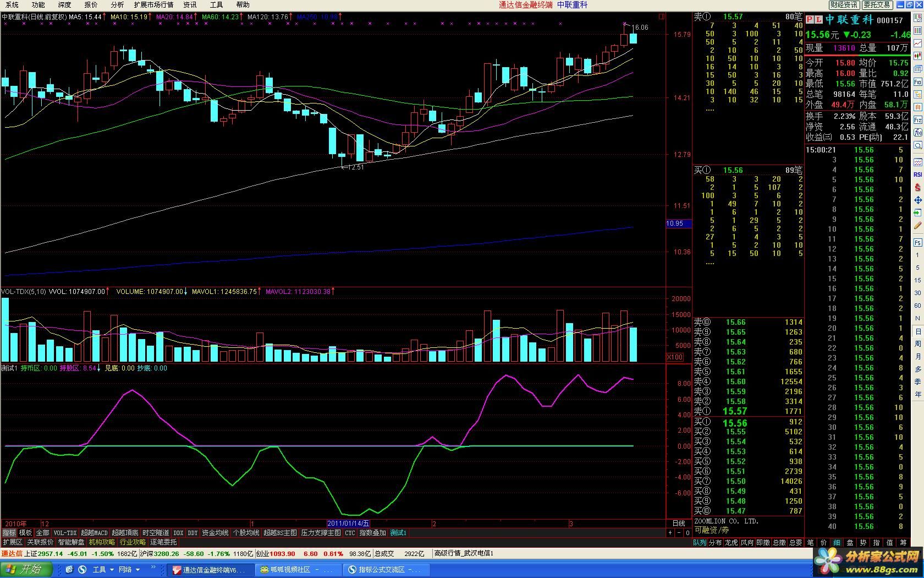This screenshot has height=578, width=924.
Task: Open 呱呱视频社区 taskbar window
Action: 298,569
